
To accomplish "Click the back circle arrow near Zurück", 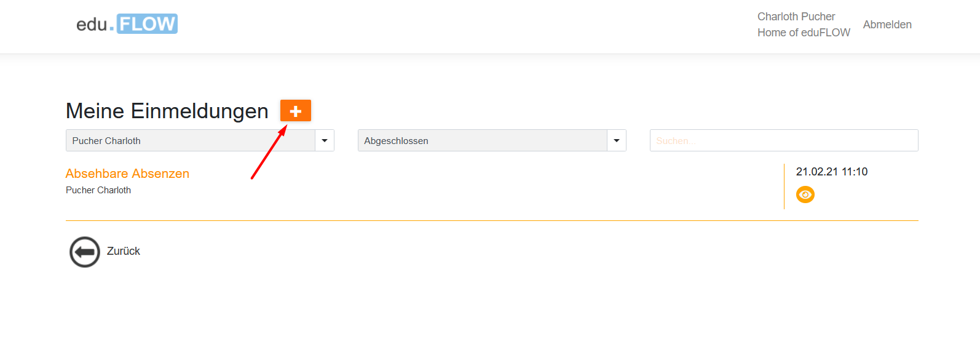I will pos(84,251).
